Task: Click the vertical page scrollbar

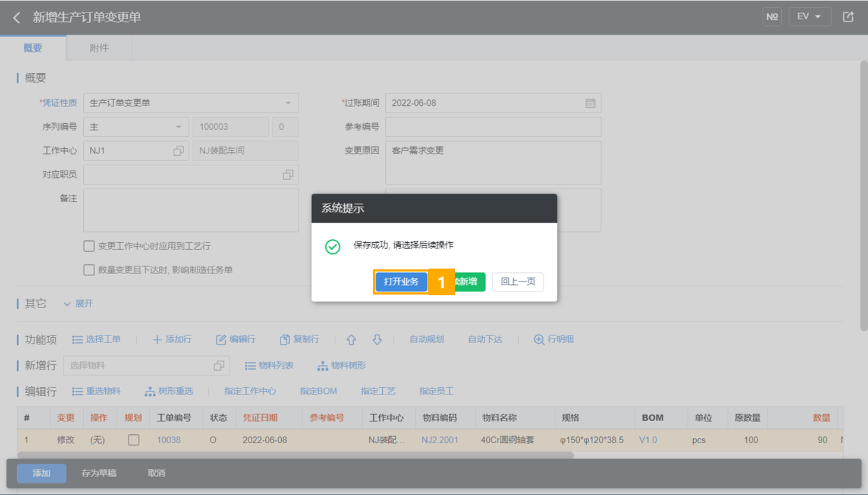Action: 864,196
